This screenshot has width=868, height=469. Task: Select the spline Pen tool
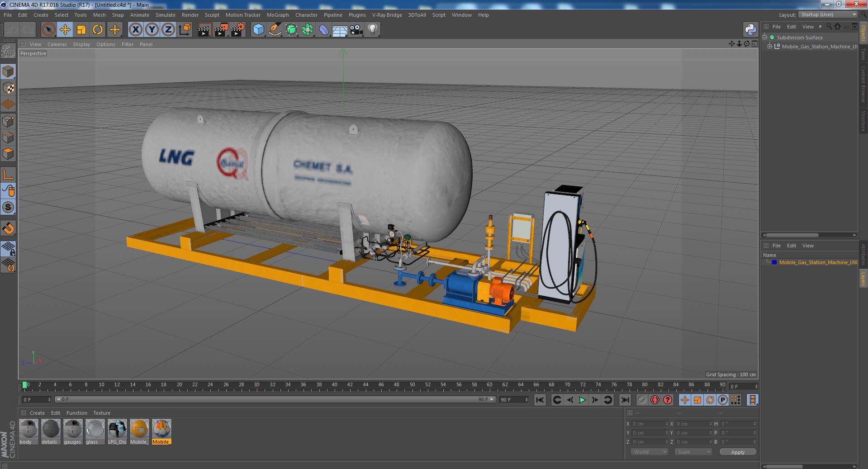click(275, 30)
